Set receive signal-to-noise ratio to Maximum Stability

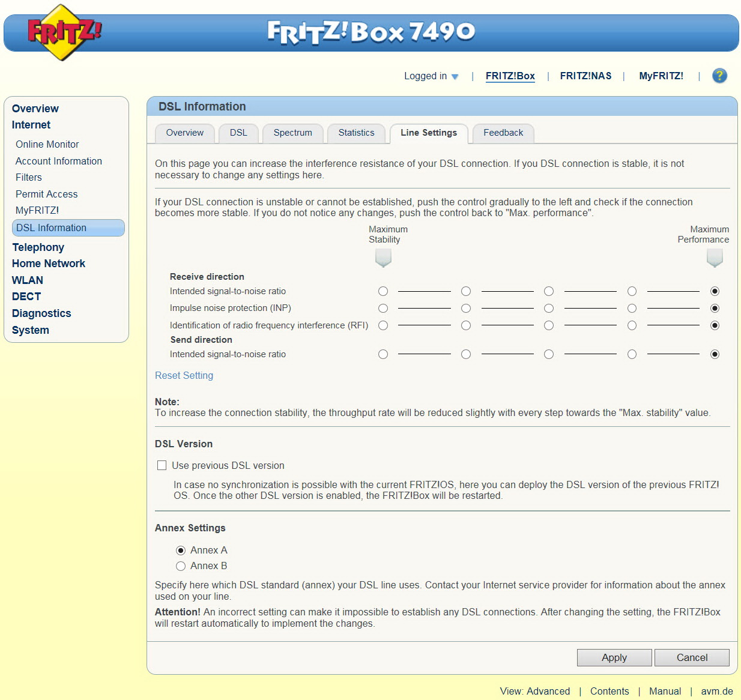tap(383, 291)
